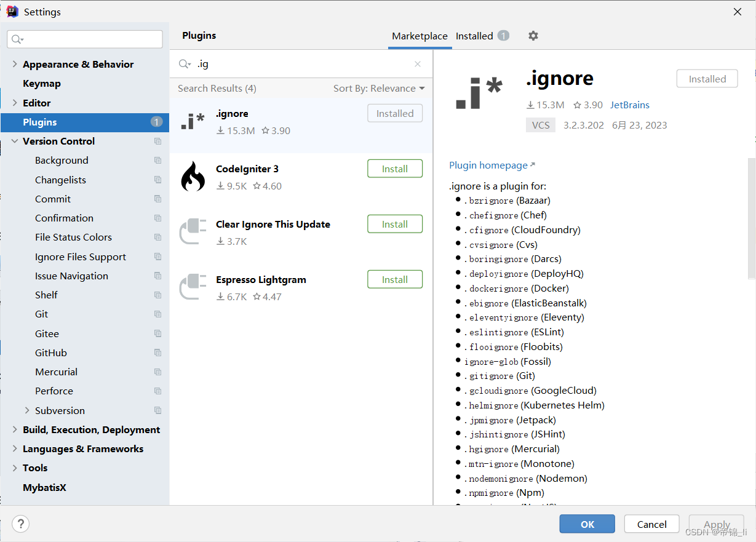Viewport: 756px width, 542px height.
Task: Click project-level icon next to Version Control
Action: 158,141
